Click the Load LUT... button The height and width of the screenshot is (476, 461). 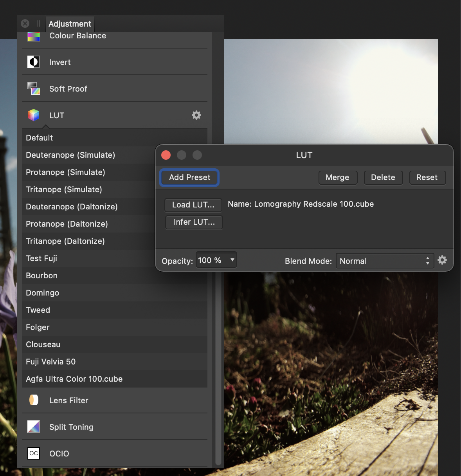coord(193,205)
